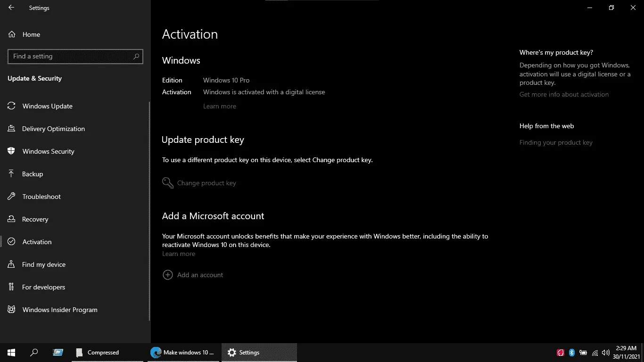Image resolution: width=644 pixels, height=362 pixels.
Task: Click Learn more under the Activation status
Action: coord(220,106)
